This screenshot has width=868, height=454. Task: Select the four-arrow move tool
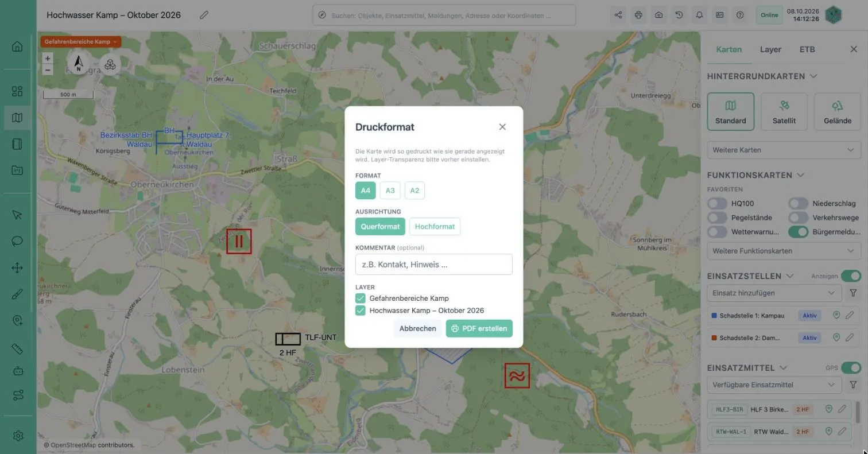pyautogui.click(x=17, y=267)
